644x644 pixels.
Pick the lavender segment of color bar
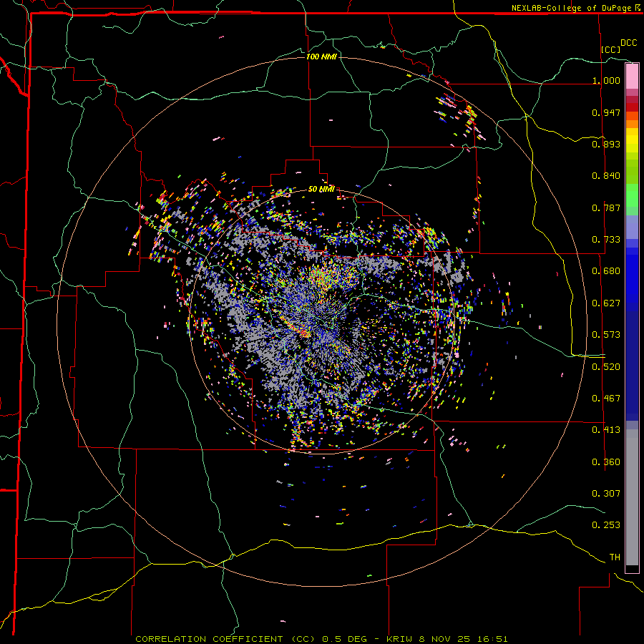click(632, 227)
